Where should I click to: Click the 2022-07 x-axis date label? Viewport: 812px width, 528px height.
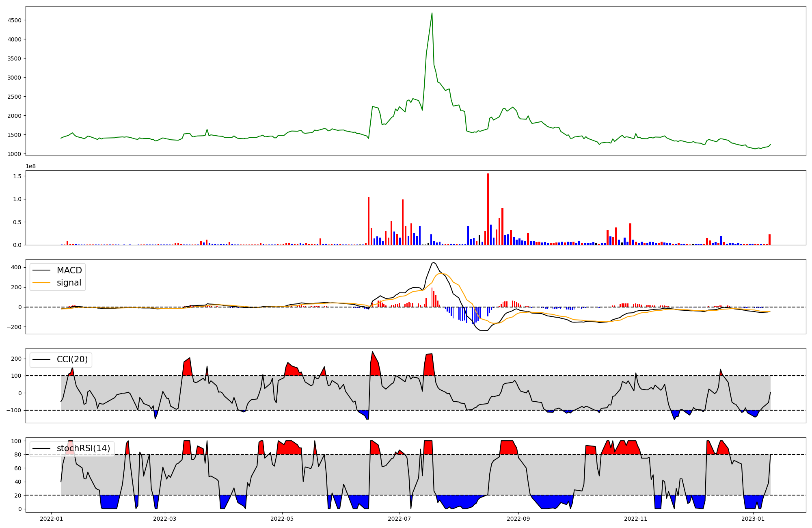[x=400, y=519]
